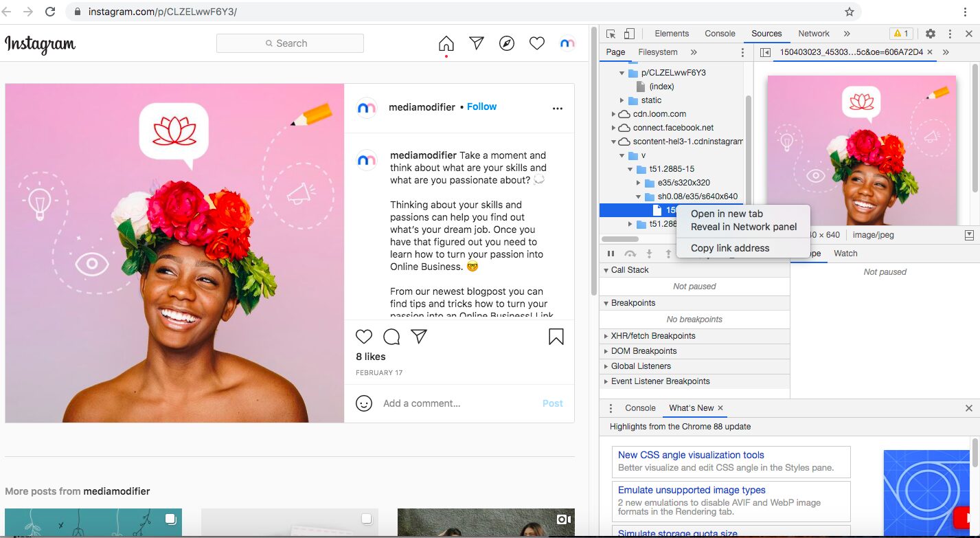Viewport: 980px width, 538px height.
Task: Open Instagram Direct messages paper plane icon
Action: click(x=476, y=43)
